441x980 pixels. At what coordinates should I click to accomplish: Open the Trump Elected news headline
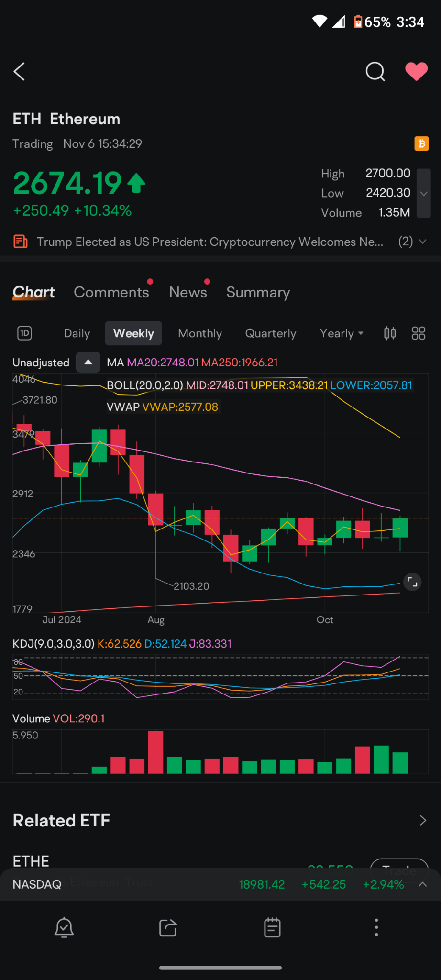click(210, 242)
